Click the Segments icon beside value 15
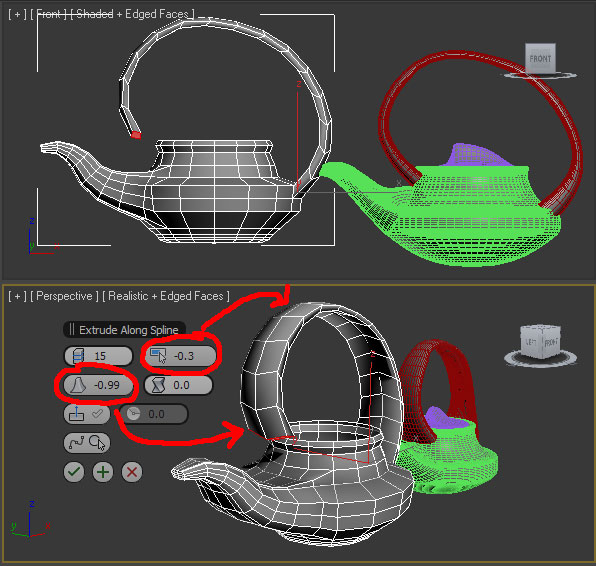Image resolution: width=596 pixels, height=566 pixels. 78,356
